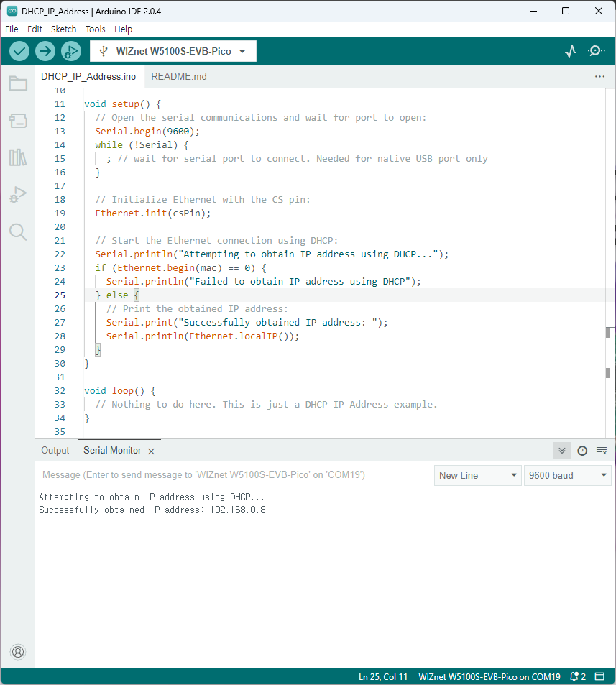616x685 pixels.
Task: Verify the sketch with the checkmark icon
Action: [x=19, y=51]
